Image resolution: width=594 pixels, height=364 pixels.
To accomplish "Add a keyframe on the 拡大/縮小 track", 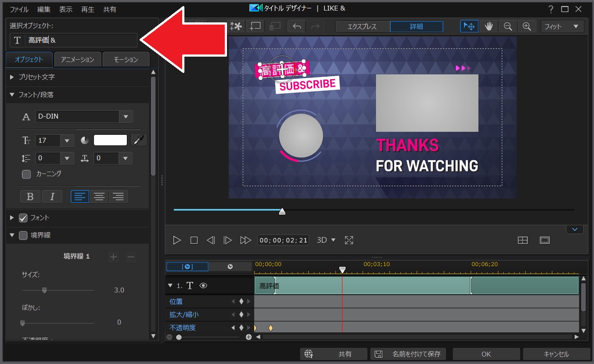I will (241, 315).
